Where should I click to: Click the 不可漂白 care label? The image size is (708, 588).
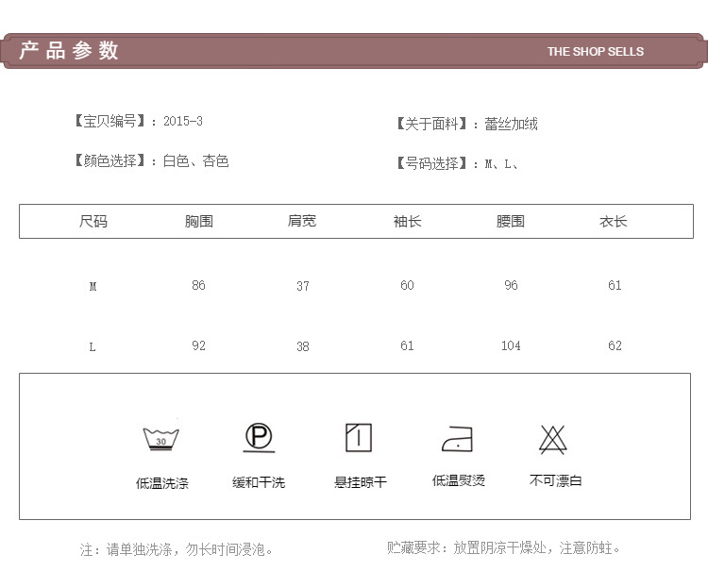(555, 481)
